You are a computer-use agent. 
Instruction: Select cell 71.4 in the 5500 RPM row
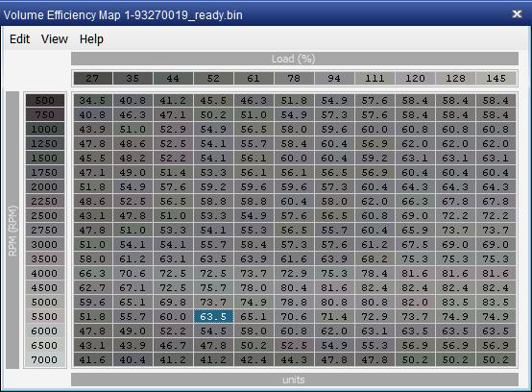[x=334, y=317]
